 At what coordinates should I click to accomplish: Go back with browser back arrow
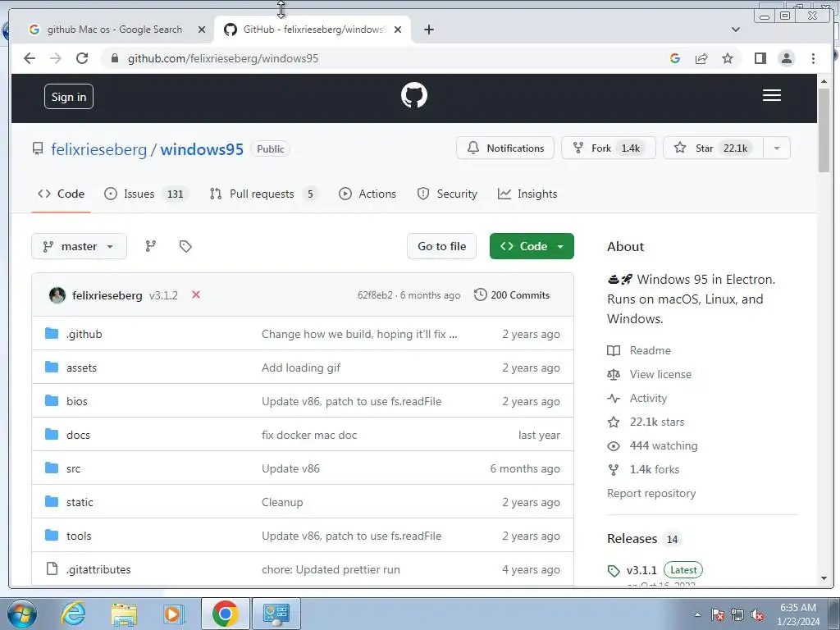click(x=30, y=58)
